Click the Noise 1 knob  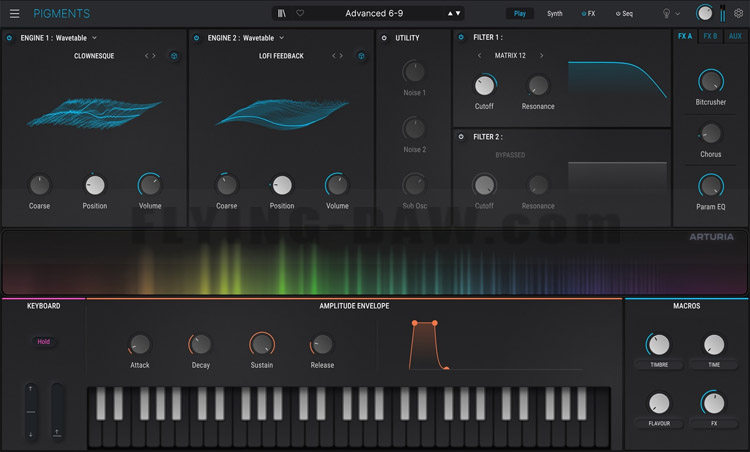pos(414,72)
